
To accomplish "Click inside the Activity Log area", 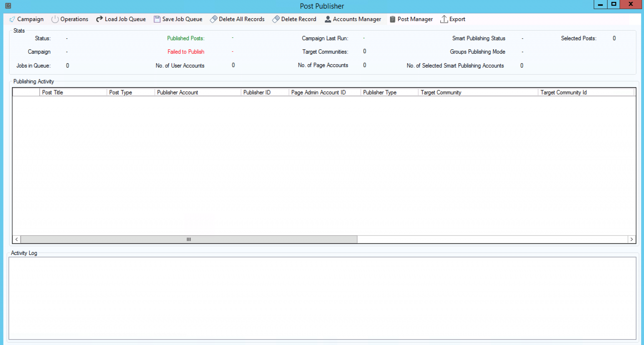I will (x=322, y=297).
